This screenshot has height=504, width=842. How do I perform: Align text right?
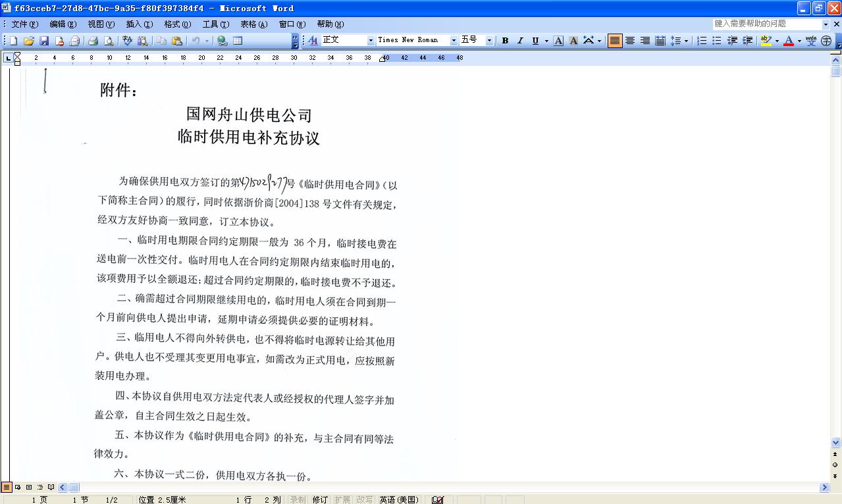[x=645, y=41]
